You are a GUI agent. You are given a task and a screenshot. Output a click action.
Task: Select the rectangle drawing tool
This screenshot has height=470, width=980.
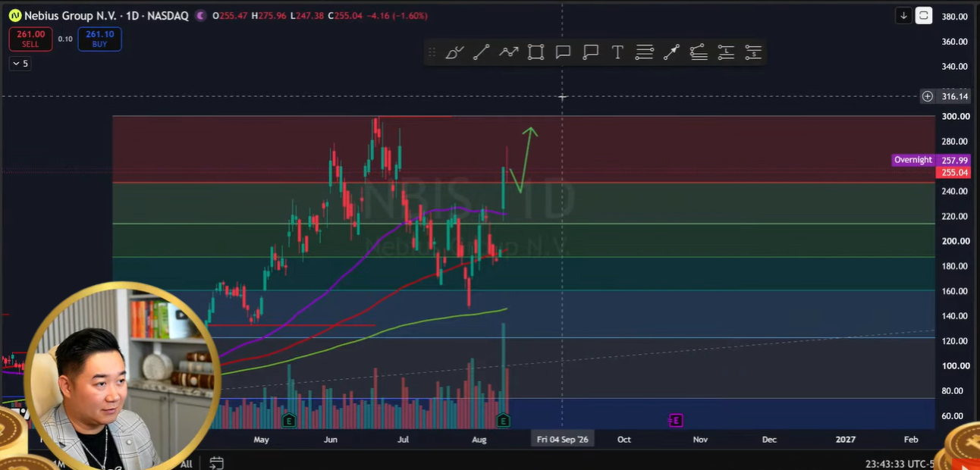tap(536, 52)
